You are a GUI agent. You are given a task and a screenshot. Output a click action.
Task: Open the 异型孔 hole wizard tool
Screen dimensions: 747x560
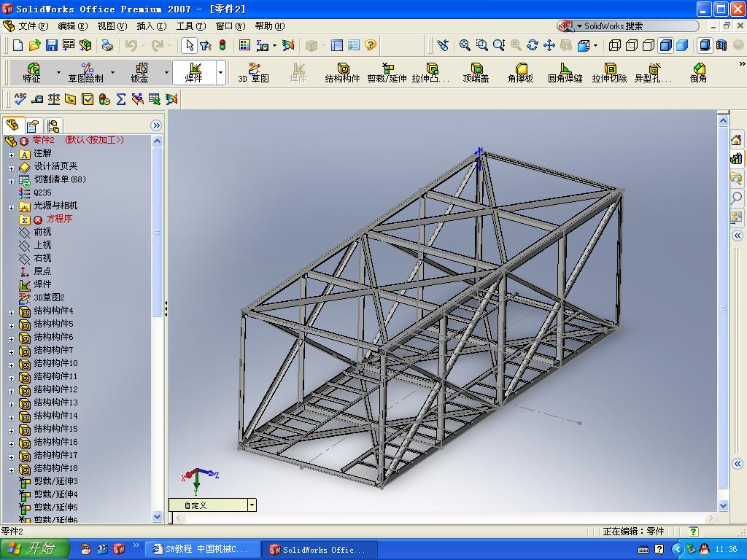point(653,73)
